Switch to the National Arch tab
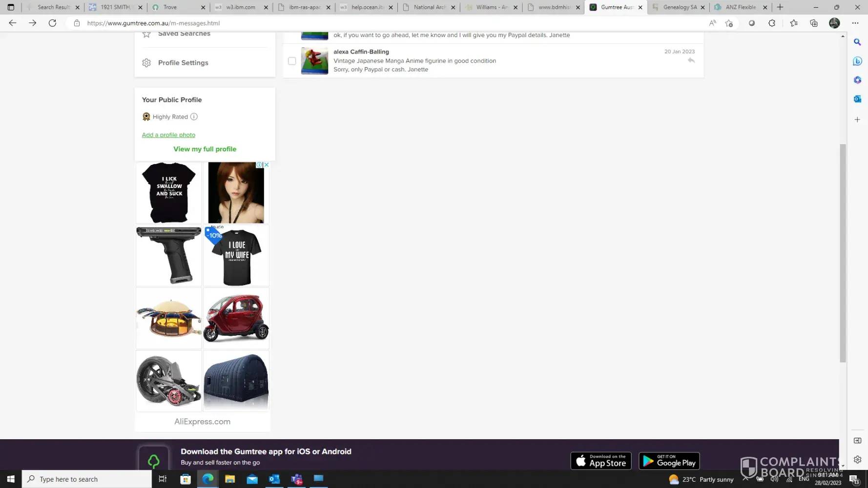Screen dimensions: 868x488 429,7
